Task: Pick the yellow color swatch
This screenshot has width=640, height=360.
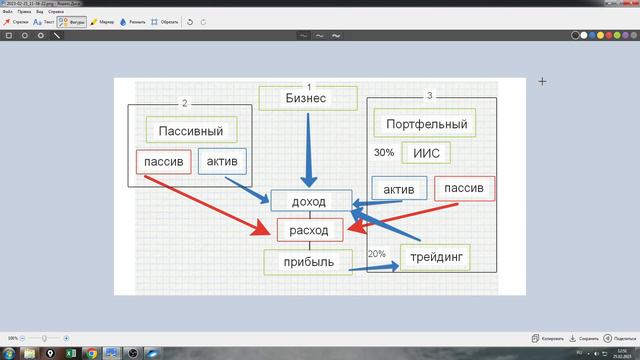Action: [600, 36]
